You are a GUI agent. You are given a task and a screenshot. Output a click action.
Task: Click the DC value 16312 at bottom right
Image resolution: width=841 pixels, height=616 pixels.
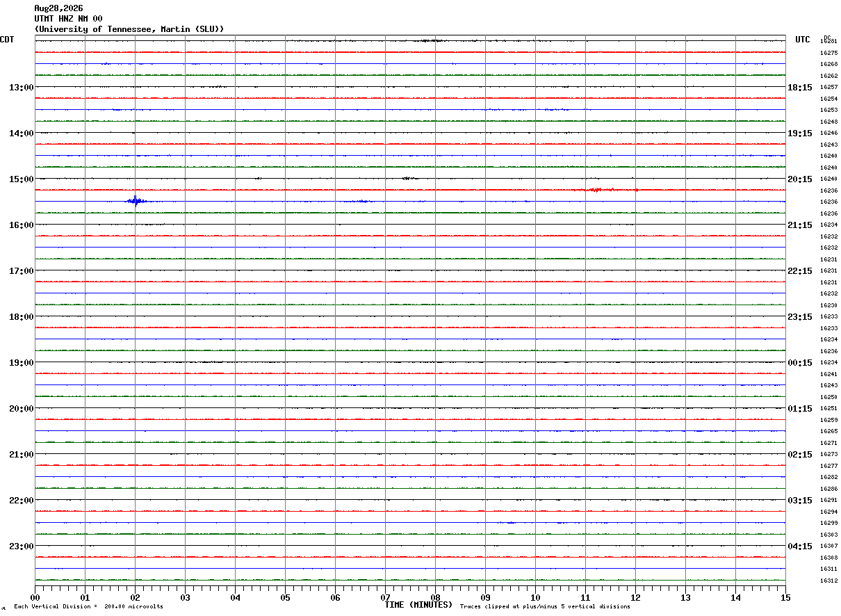[x=828, y=581]
